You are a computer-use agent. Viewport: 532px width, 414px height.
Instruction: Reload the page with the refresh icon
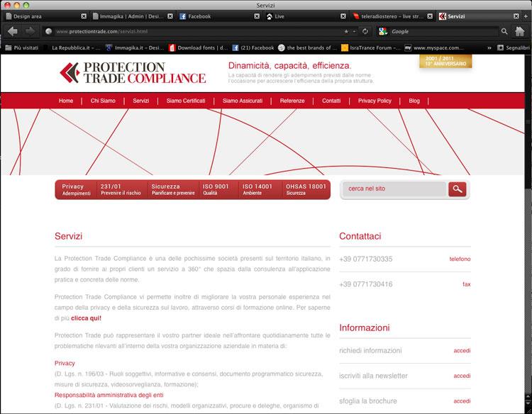tap(365, 31)
